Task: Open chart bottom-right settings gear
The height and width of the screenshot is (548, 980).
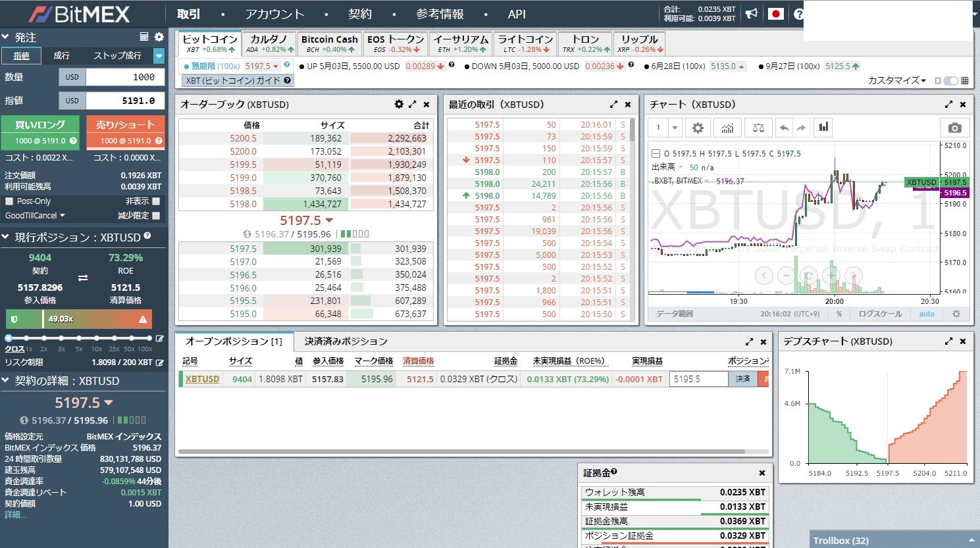Action: point(956,314)
